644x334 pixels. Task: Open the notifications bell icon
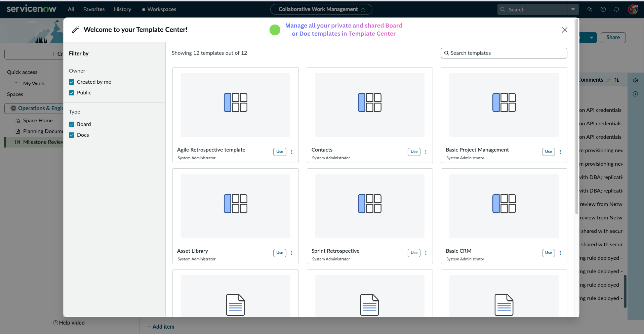[x=617, y=9]
